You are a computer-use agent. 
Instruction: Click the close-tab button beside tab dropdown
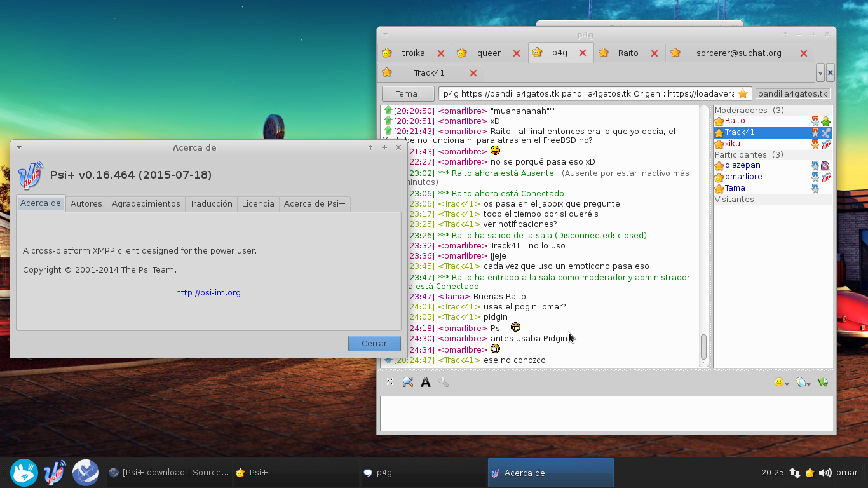(830, 73)
